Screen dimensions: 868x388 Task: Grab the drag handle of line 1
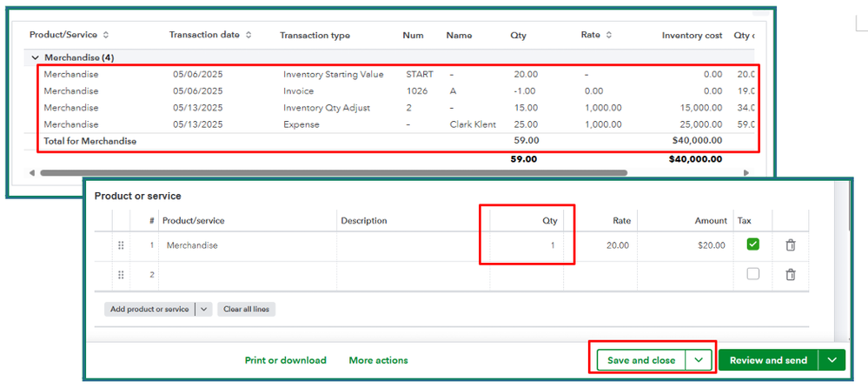(x=121, y=245)
